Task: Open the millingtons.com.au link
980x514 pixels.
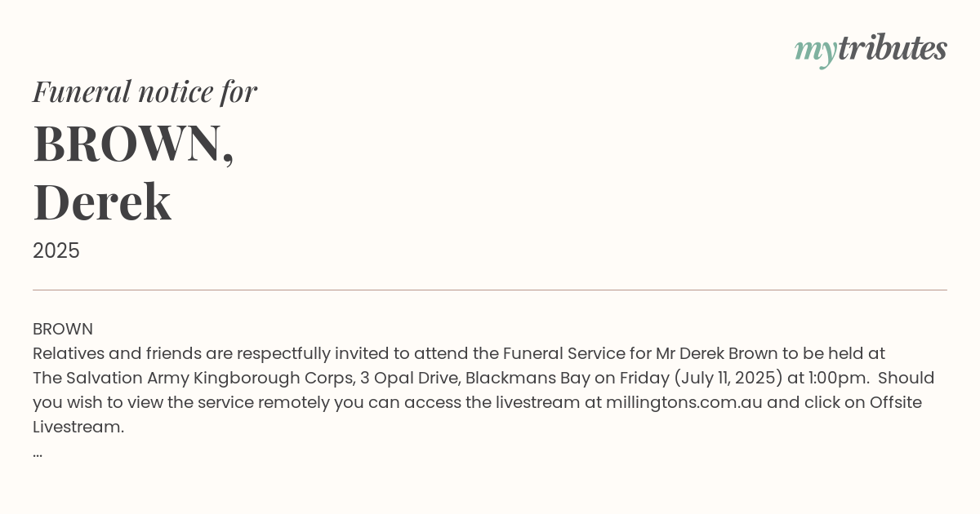Action: coord(684,402)
